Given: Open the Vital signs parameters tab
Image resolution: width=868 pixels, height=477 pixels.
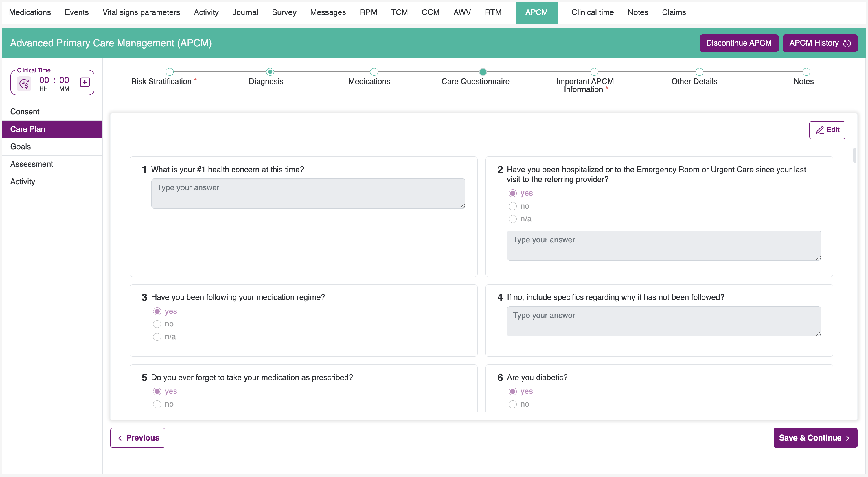Looking at the screenshot, I should click(x=141, y=12).
